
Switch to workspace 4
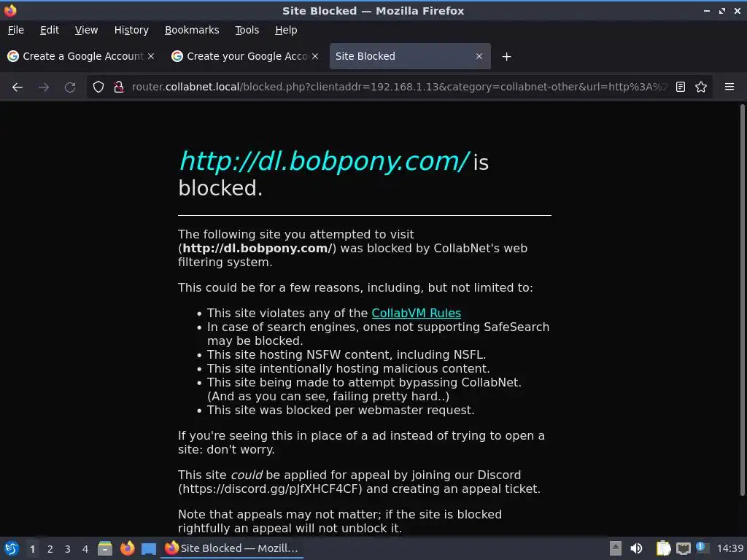(x=85, y=549)
